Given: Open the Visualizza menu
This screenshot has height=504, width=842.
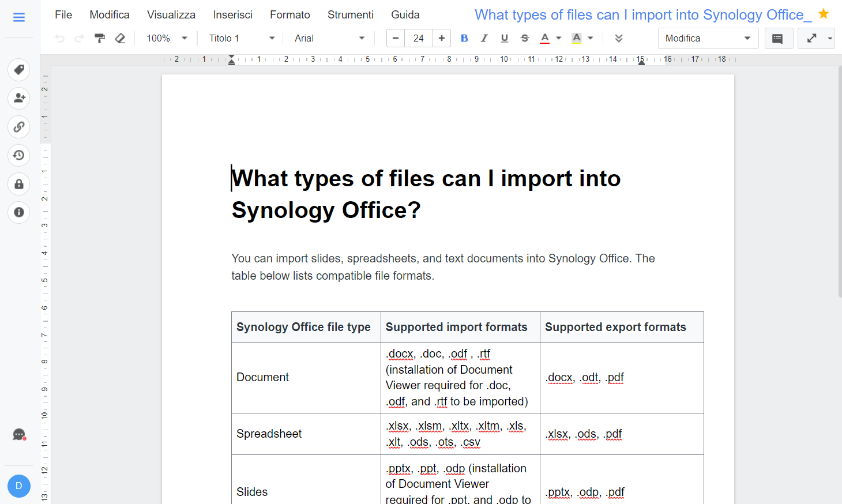Looking at the screenshot, I should pos(171,15).
